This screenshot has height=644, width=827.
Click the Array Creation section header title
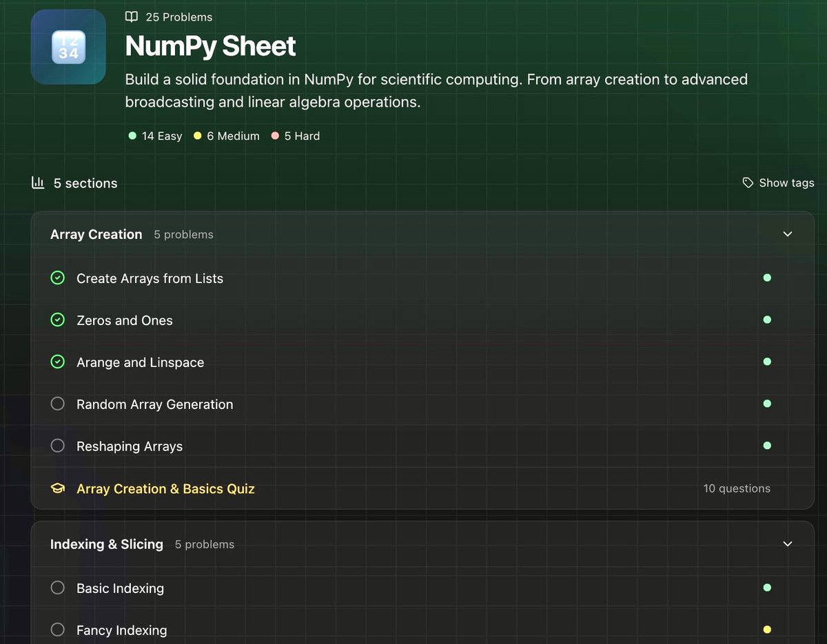[96, 234]
